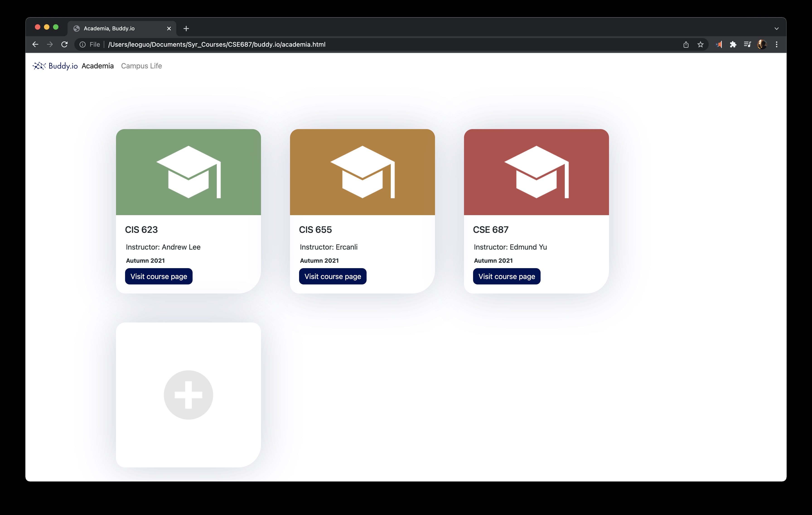Expand tab search chevron dropdown
Screen dimensions: 812x515
[x=777, y=29]
